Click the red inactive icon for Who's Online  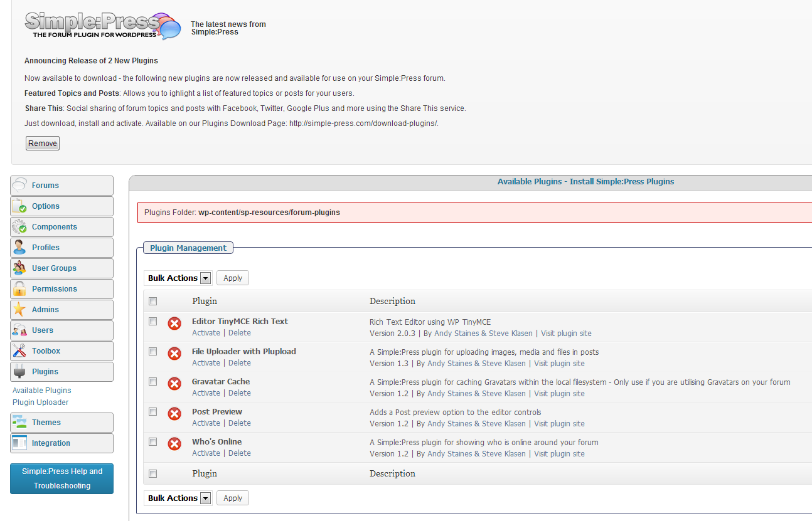[x=174, y=444]
